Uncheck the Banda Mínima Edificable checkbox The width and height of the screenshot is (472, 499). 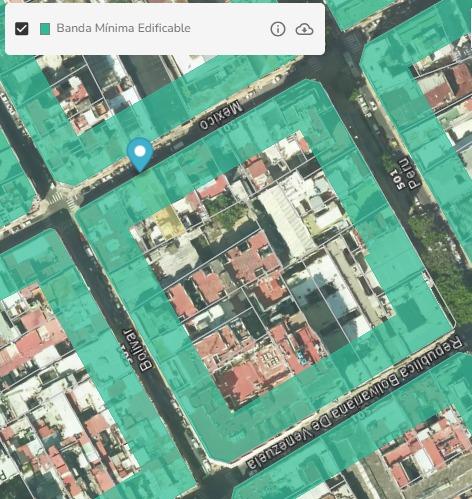click(x=22, y=29)
